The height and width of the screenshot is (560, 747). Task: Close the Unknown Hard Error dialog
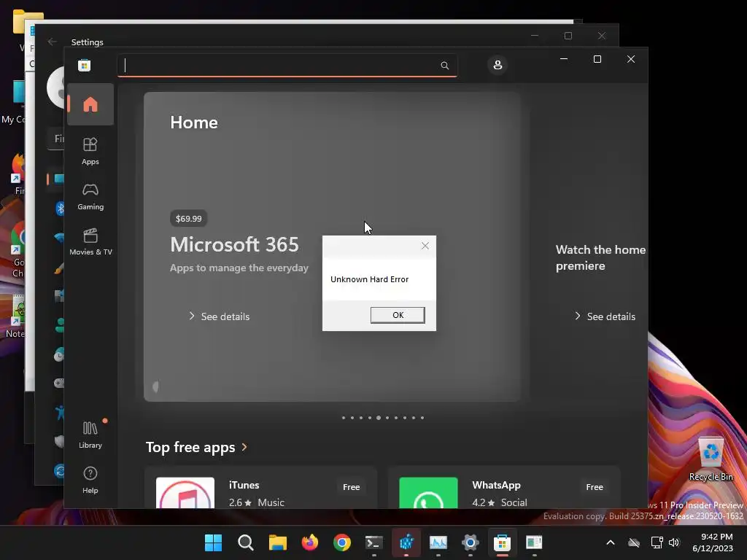click(x=425, y=246)
